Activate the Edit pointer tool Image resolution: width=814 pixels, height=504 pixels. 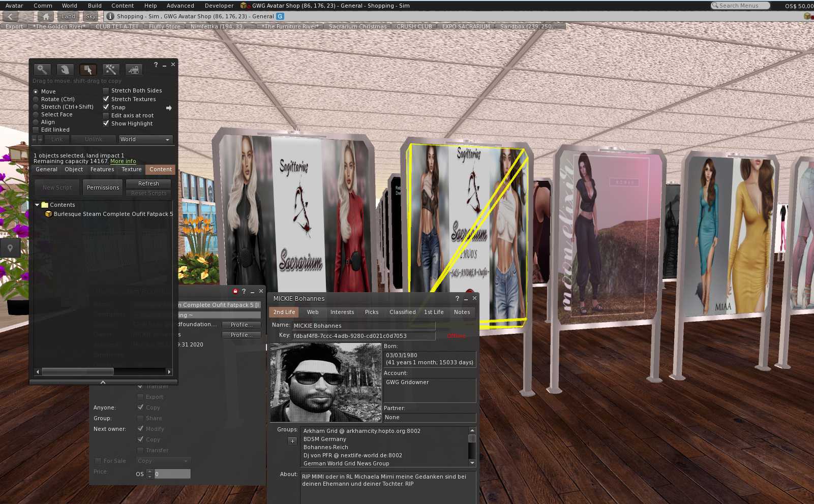88,70
